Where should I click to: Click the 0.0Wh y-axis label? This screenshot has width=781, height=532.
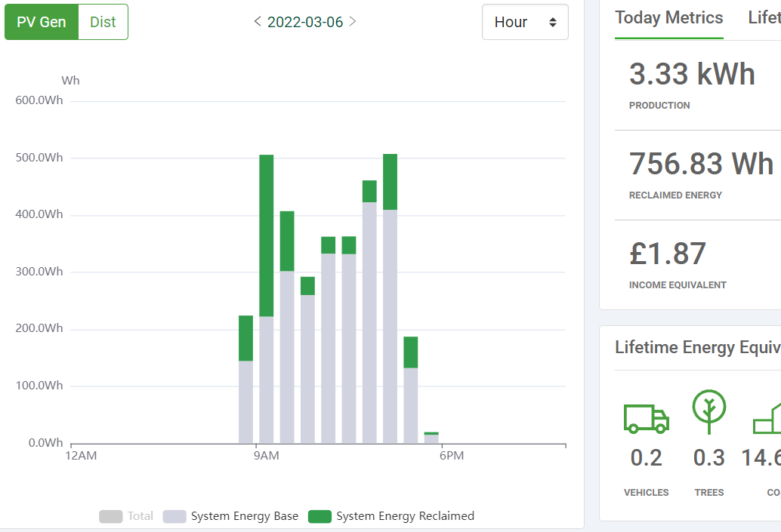click(x=46, y=442)
